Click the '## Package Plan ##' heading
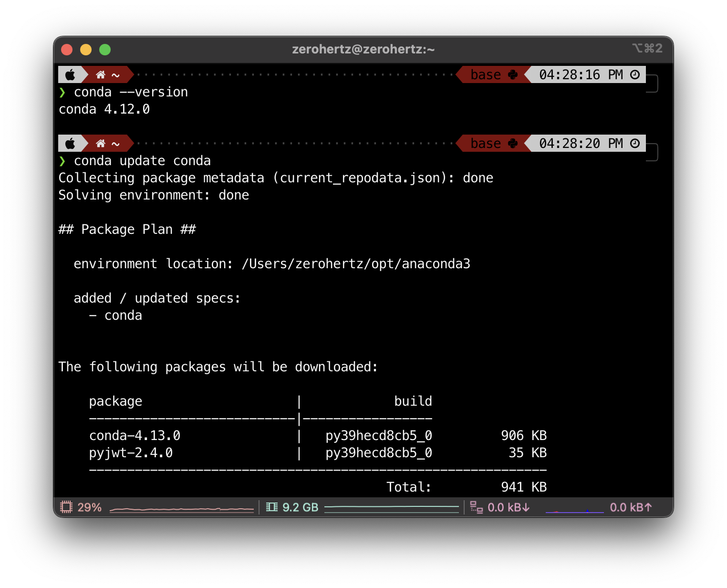The height and width of the screenshot is (588, 727). [x=127, y=230]
